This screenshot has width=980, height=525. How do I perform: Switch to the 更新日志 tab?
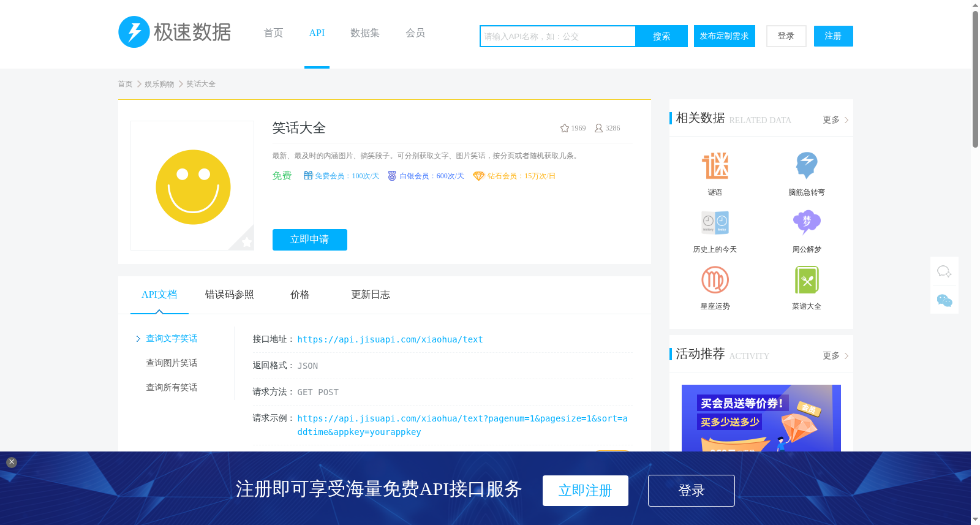371,295
